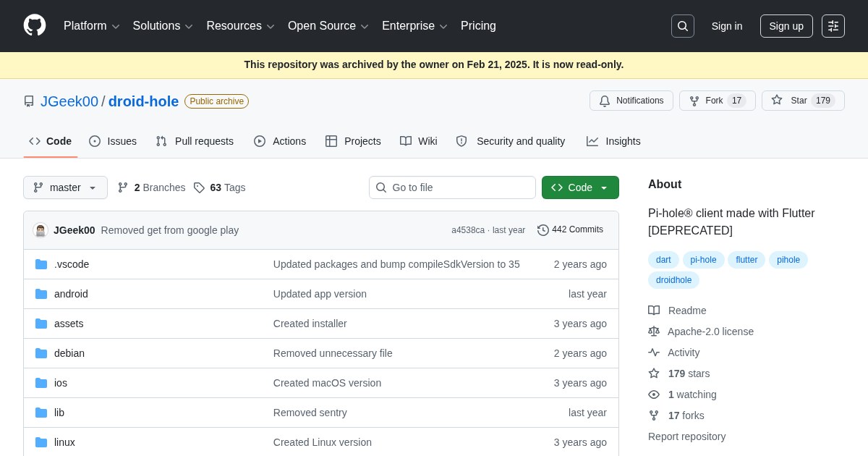Switch to the Issues tab

pos(113,141)
